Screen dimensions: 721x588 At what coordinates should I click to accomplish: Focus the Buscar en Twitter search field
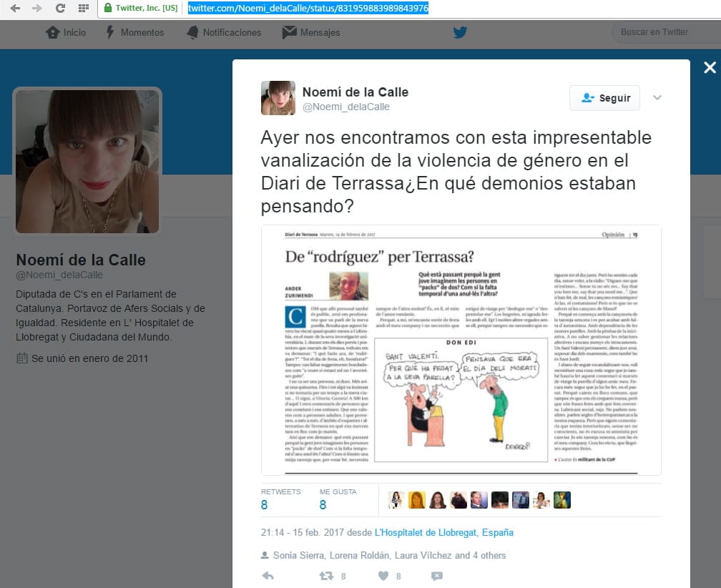coord(666,32)
